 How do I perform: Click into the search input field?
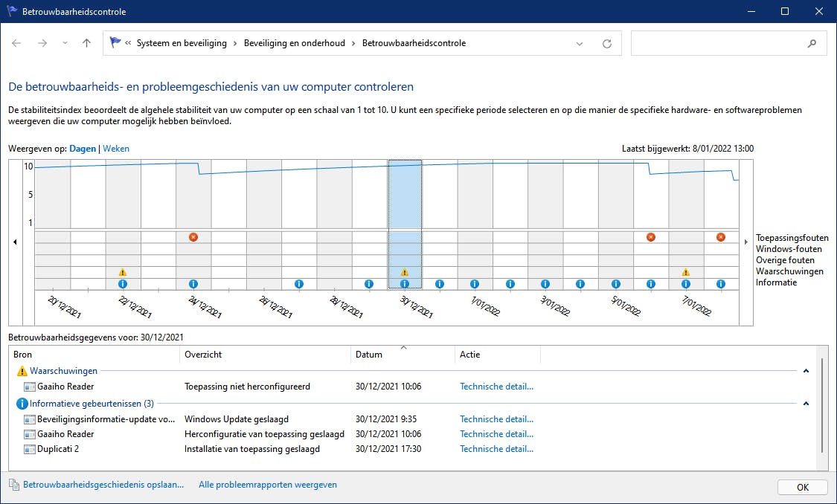718,44
